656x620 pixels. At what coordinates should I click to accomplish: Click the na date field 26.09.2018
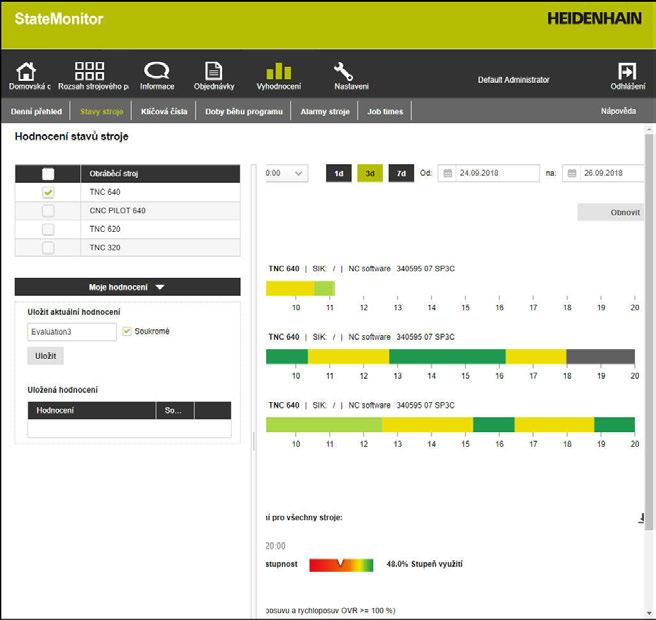coord(603,173)
